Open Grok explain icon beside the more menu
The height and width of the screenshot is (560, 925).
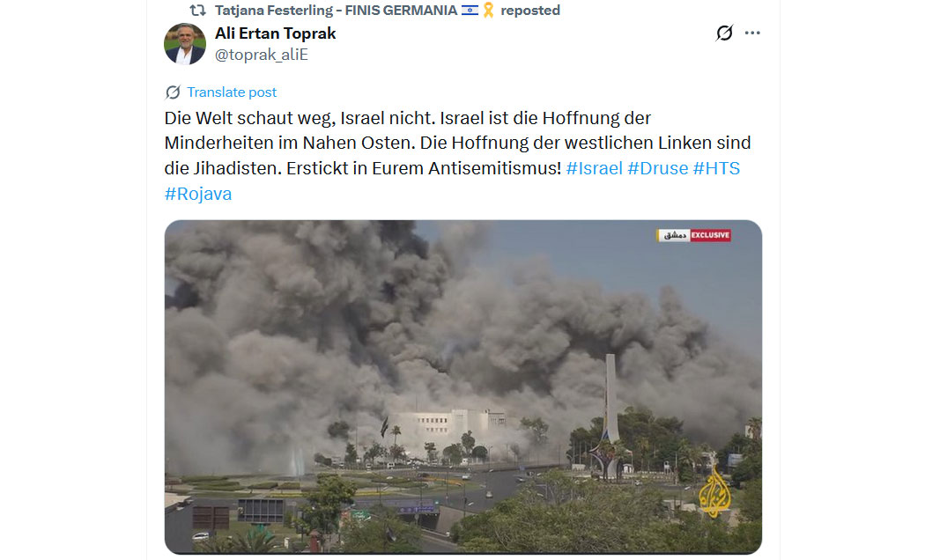point(724,33)
